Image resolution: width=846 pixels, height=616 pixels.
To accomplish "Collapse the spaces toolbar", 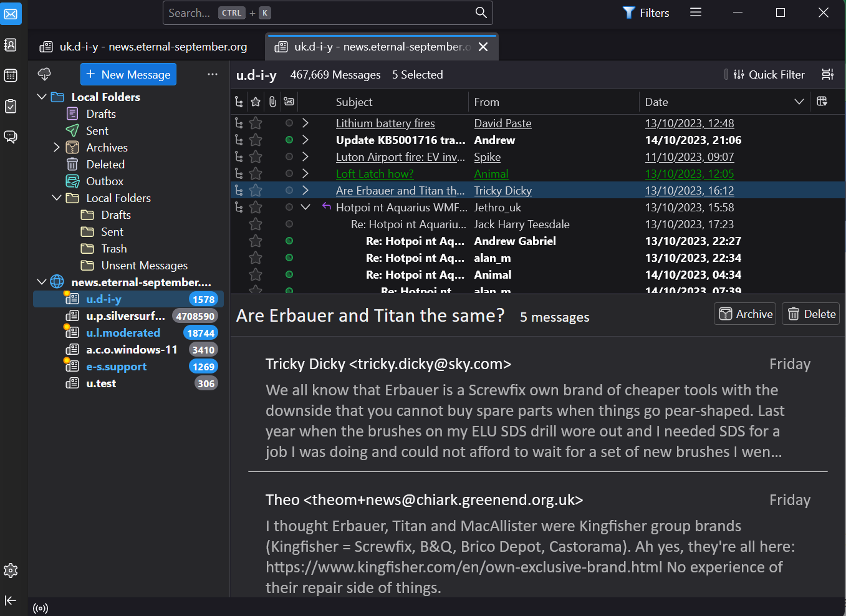I will [11, 600].
